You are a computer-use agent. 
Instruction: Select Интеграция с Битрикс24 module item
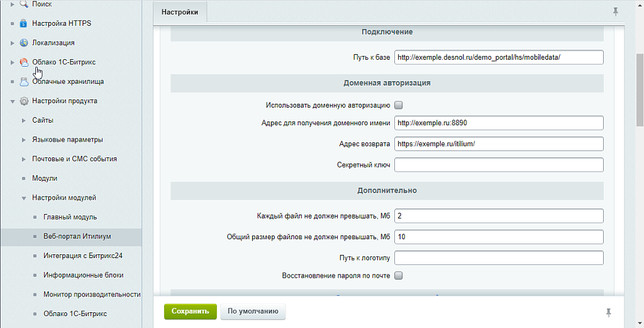(82, 256)
